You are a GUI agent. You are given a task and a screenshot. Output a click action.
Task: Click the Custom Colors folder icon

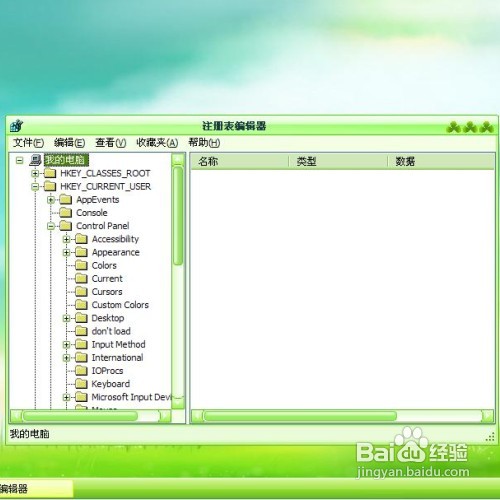pos(81,305)
